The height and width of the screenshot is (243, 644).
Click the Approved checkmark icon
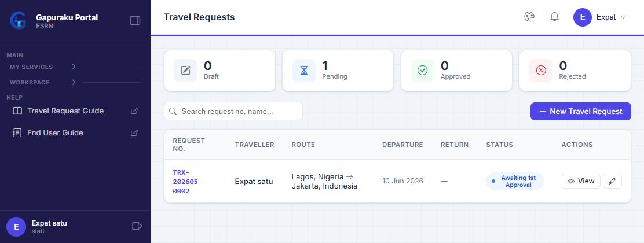[423, 71]
